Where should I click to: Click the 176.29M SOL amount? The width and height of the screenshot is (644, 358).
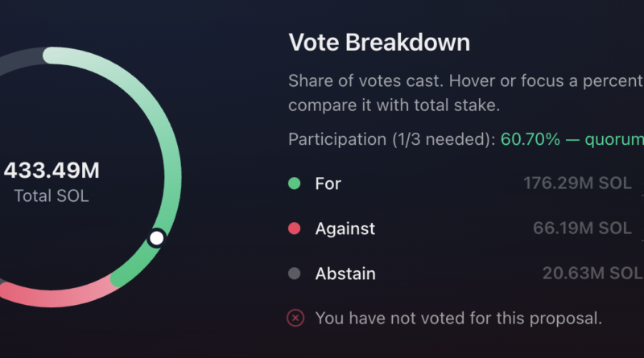(x=577, y=183)
